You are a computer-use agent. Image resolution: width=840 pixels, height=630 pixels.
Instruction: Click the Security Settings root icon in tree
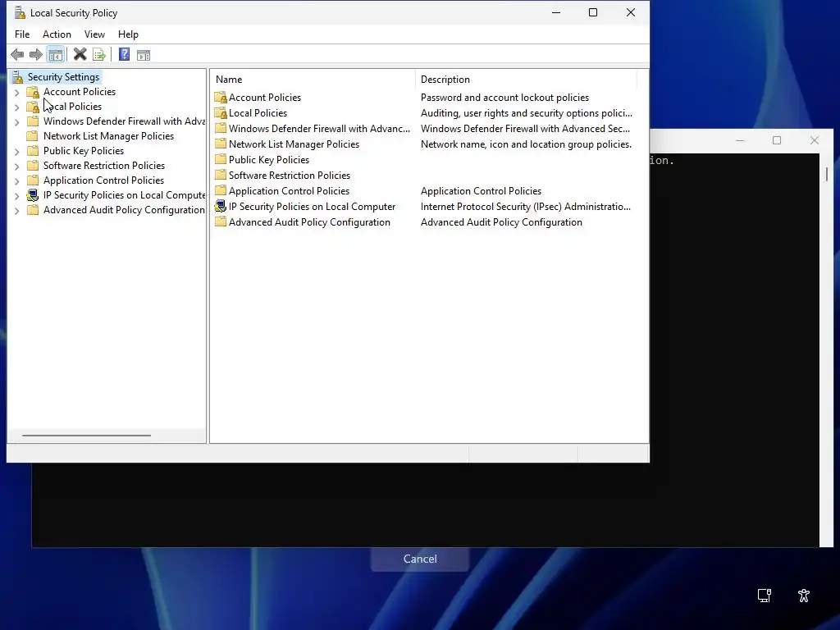click(x=18, y=77)
